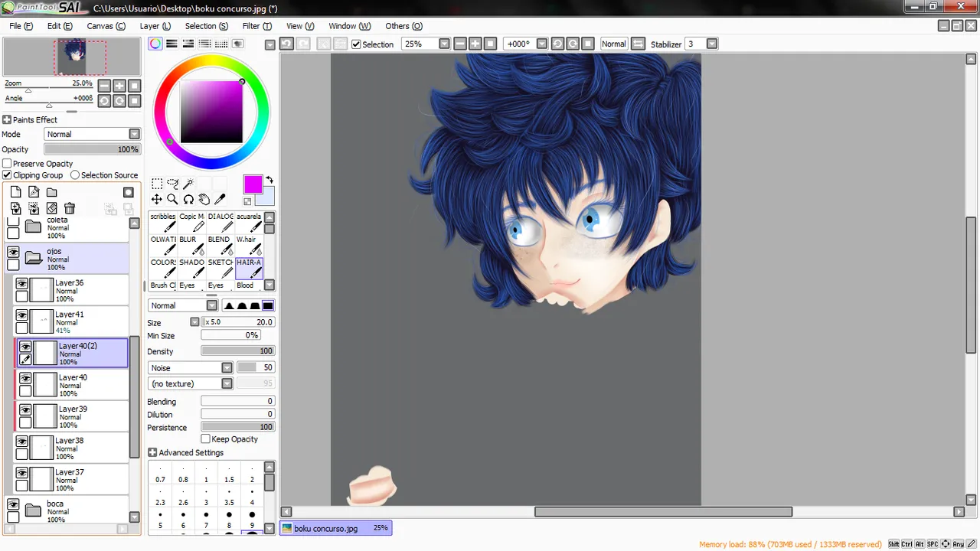Select the Zoom magnifier tool
Image resolution: width=980 pixels, height=551 pixels.
coord(172,199)
